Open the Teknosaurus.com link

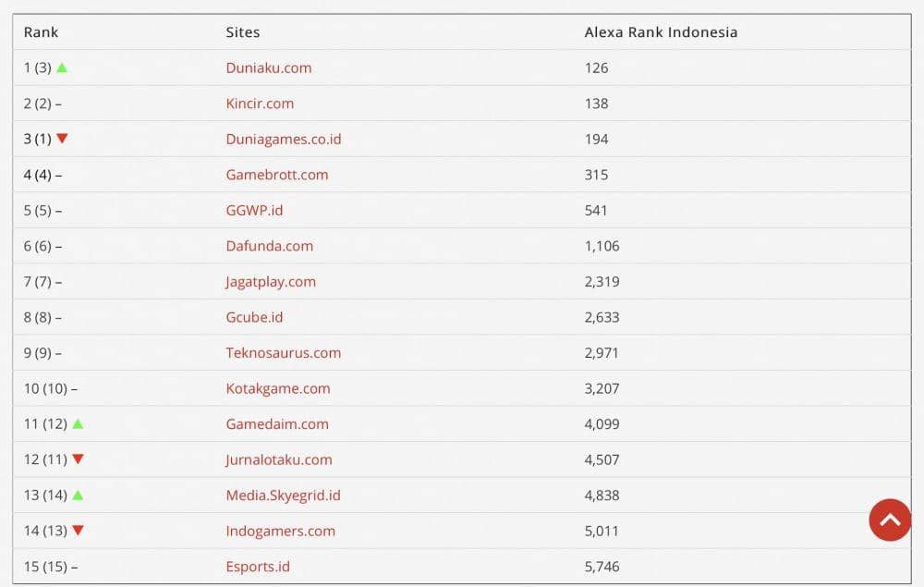283,353
